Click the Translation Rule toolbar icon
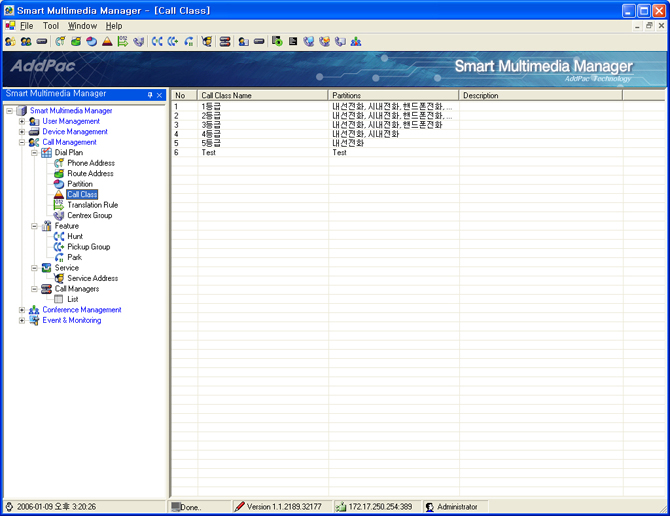This screenshot has width=670, height=516. [122, 41]
